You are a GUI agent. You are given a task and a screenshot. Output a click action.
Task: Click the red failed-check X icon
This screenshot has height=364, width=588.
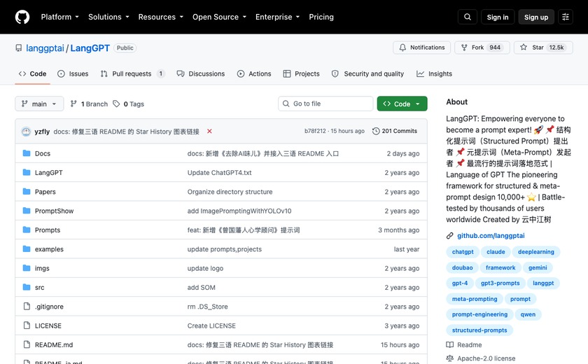pos(209,131)
